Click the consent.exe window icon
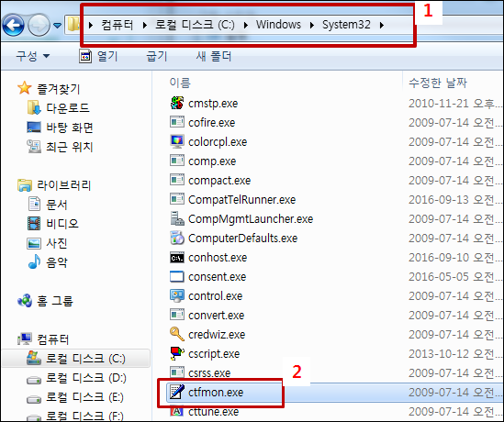The width and height of the screenshot is (504, 422). tap(177, 276)
